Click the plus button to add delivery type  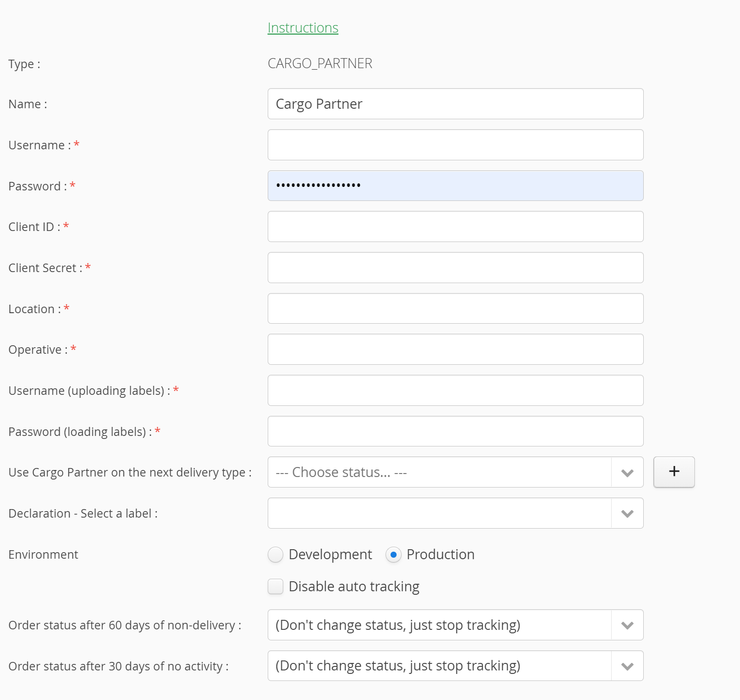674,472
